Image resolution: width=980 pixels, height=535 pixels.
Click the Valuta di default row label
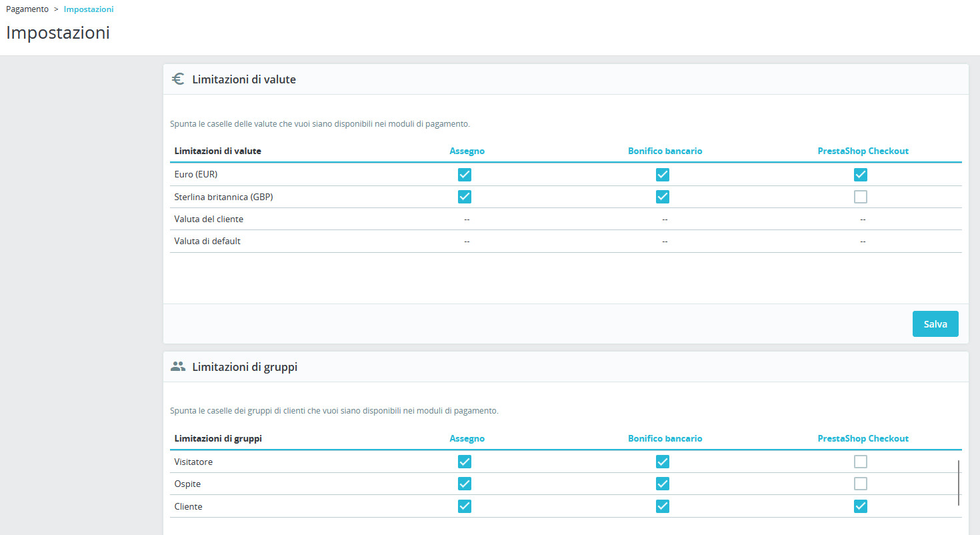pos(207,241)
